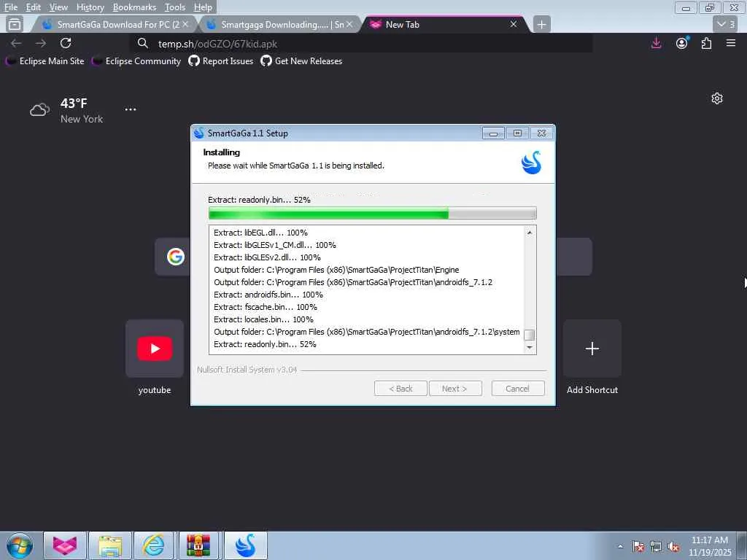Close the New Tab tab
Image resolution: width=747 pixels, height=560 pixels.
tap(513, 24)
